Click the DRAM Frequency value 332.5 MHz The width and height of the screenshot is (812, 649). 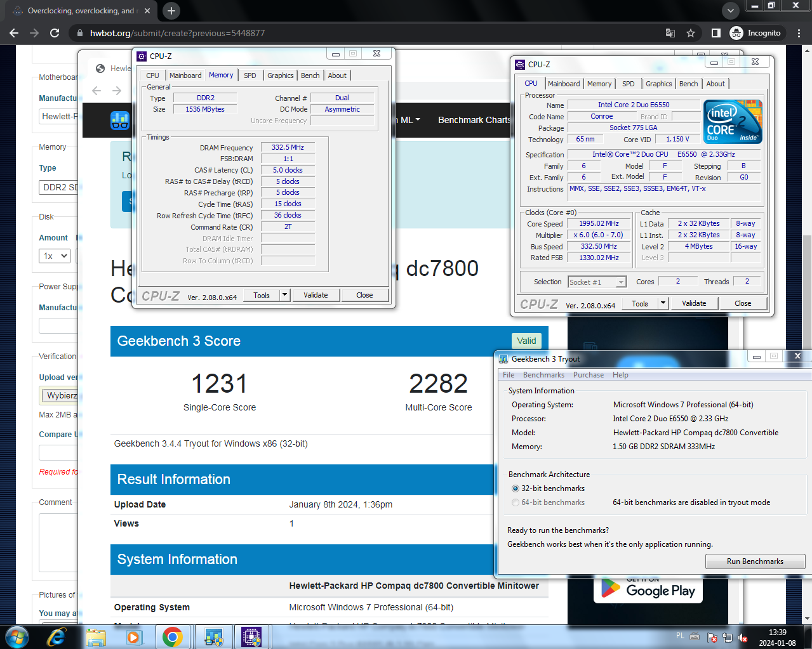[288, 147]
